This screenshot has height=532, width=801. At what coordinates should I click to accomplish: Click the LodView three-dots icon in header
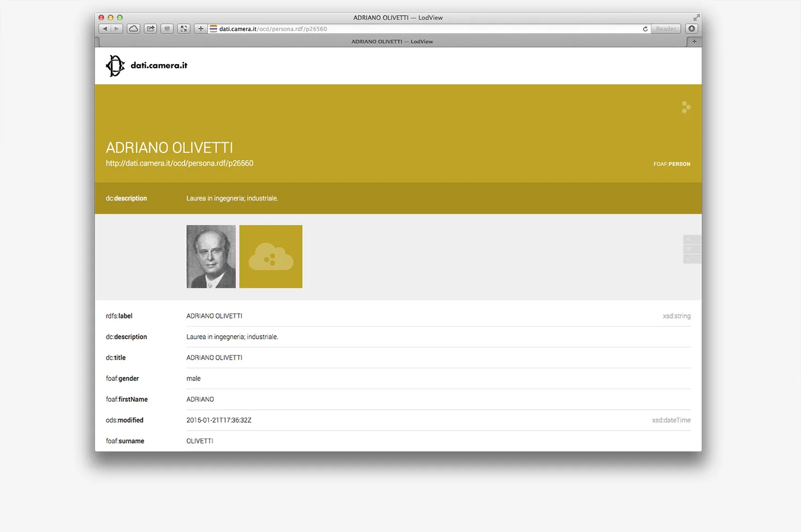686,107
